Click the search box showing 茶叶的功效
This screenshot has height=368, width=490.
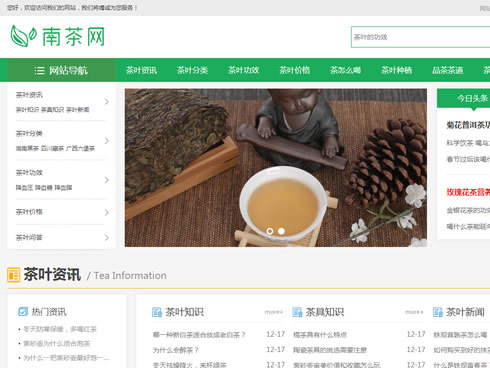pos(421,37)
